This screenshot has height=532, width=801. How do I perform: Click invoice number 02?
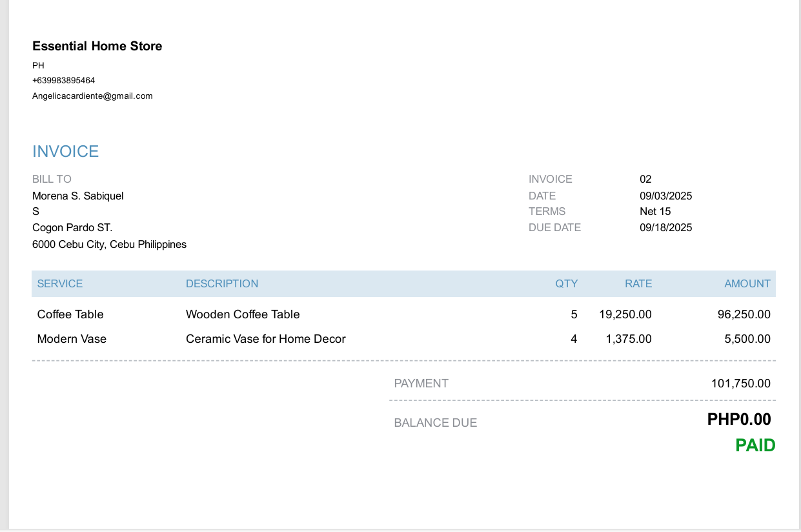pos(645,179)
